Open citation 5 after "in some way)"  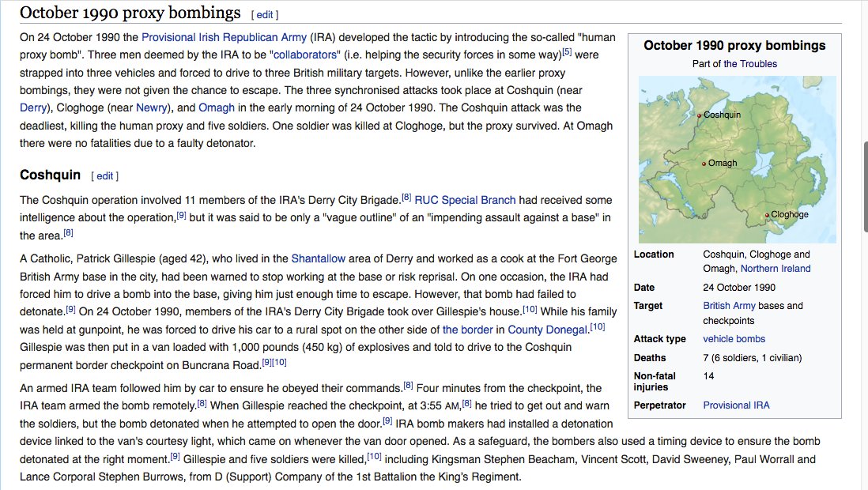(x=566, y=52)
